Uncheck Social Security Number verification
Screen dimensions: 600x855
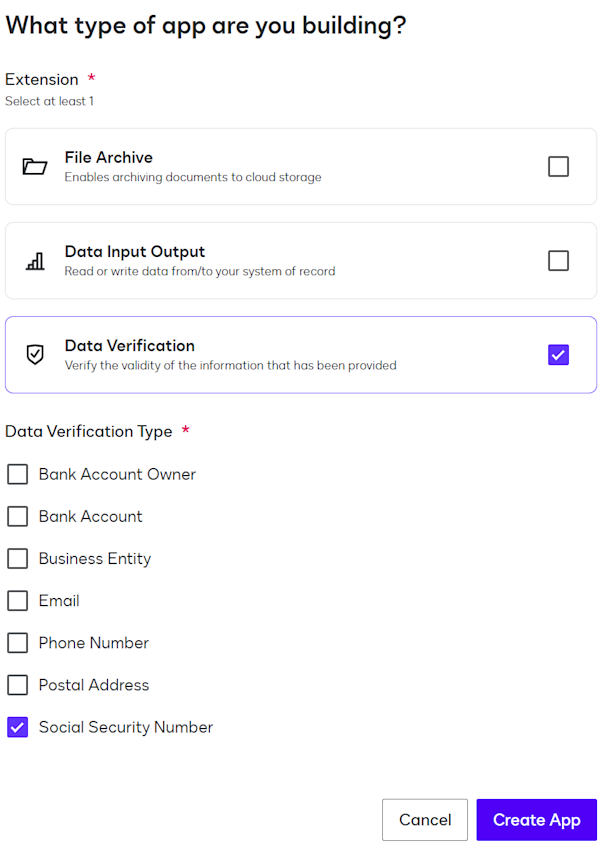click(17, 727)
